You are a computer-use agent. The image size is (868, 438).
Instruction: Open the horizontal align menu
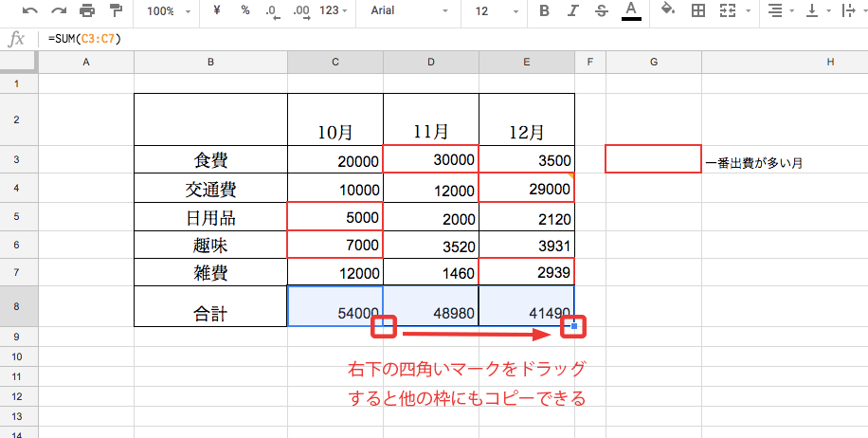pos(781,11)
